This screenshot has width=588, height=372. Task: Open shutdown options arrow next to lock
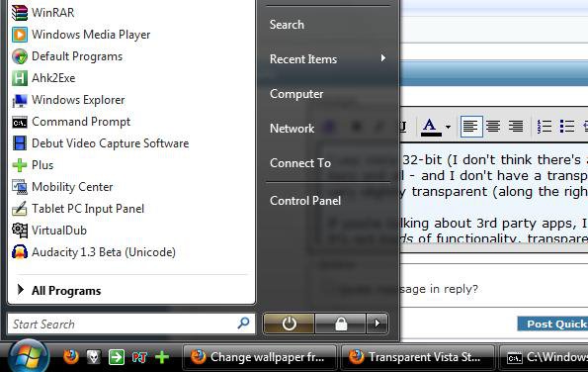pyautogui.click(x=378, y=324)
